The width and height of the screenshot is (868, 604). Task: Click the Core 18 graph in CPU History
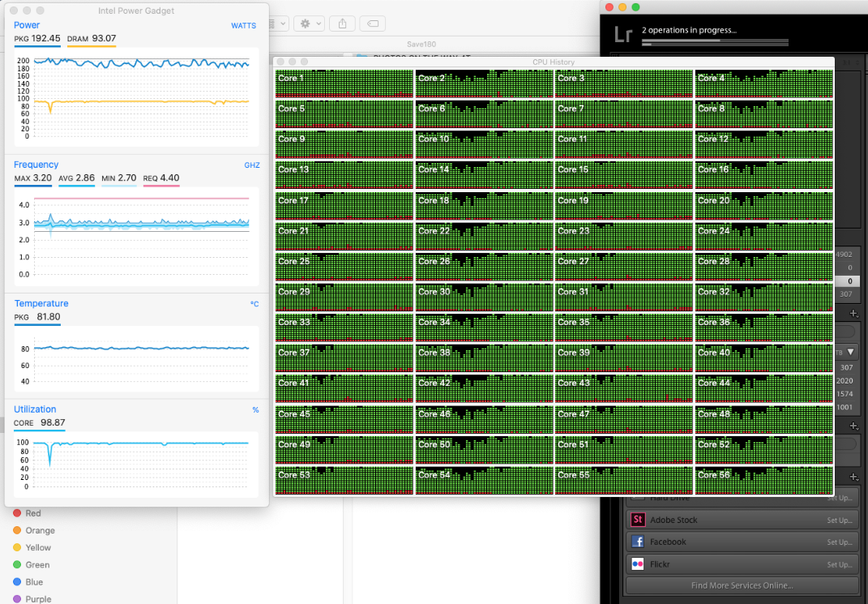(x=484, y=206)
